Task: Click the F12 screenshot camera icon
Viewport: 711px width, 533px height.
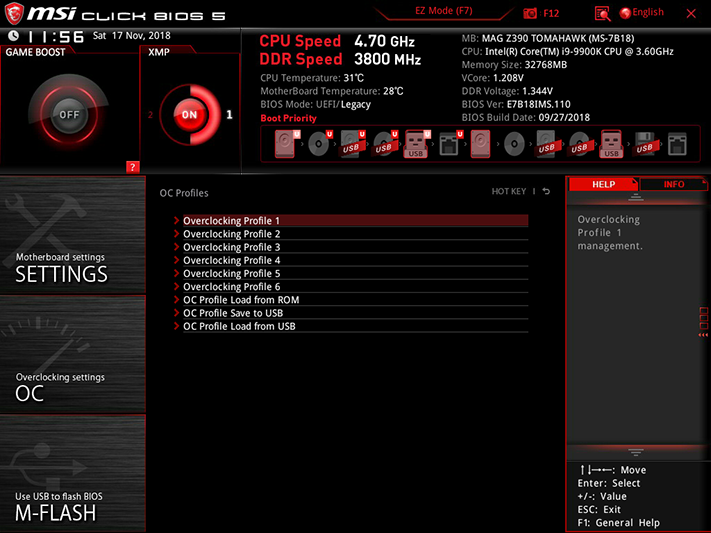Action: pyautogui.click(x=530, y=13)
